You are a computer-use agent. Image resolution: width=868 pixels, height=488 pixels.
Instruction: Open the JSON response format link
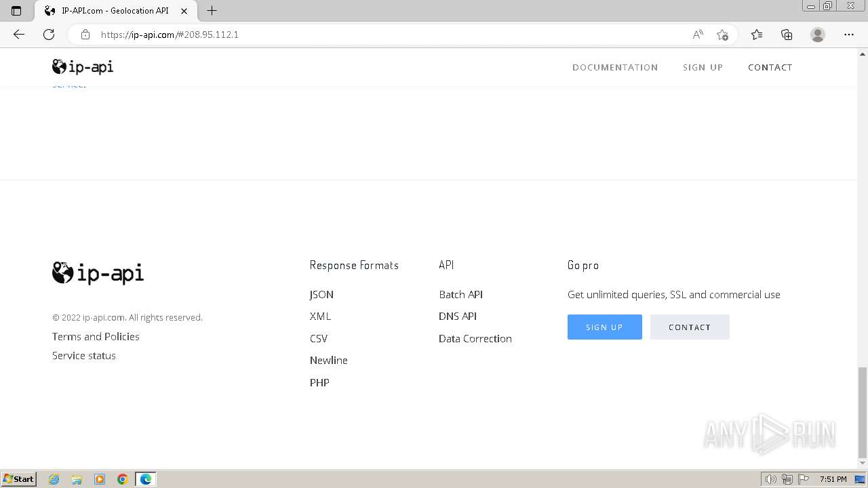pos(321,295)
